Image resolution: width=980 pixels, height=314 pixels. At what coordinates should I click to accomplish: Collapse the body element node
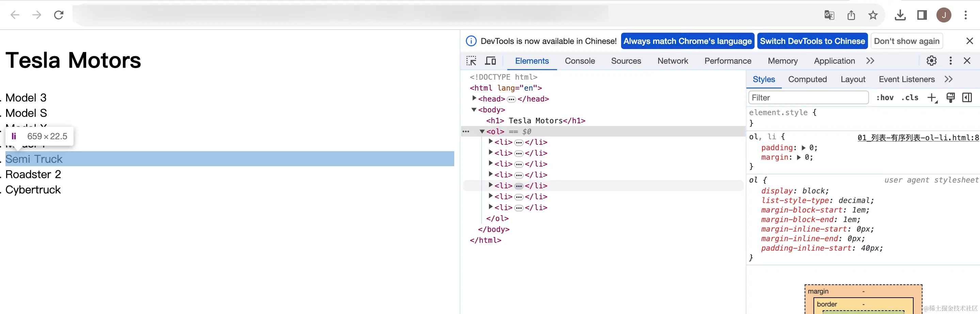pyautogui.click(x=474, y=110)
